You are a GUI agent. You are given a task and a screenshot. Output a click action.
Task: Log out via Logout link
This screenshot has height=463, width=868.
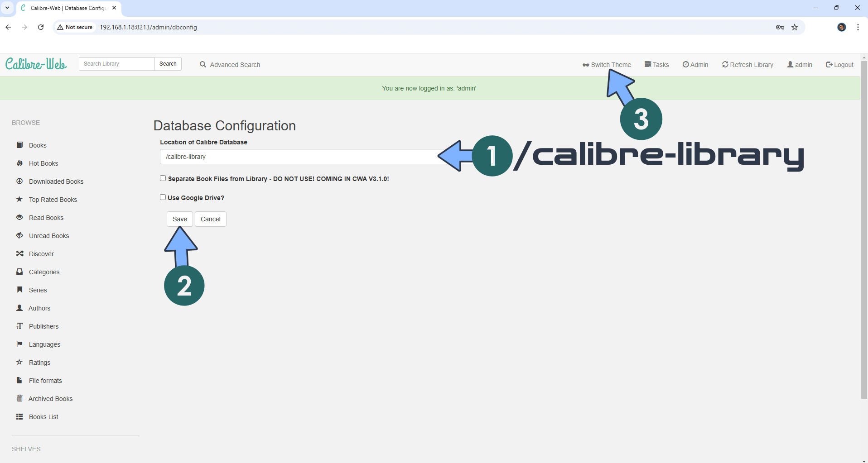[839, 65]
